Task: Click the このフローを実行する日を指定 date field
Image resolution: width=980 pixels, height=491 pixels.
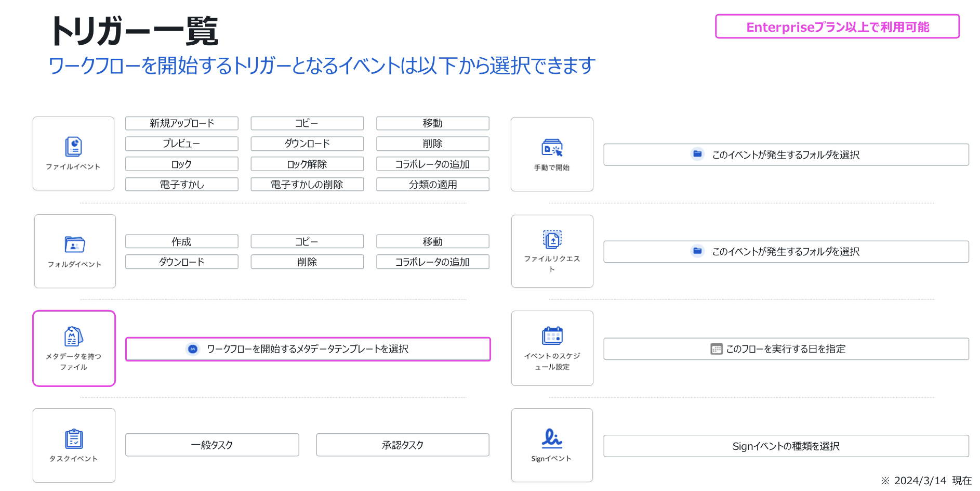Action: [786, 349]
